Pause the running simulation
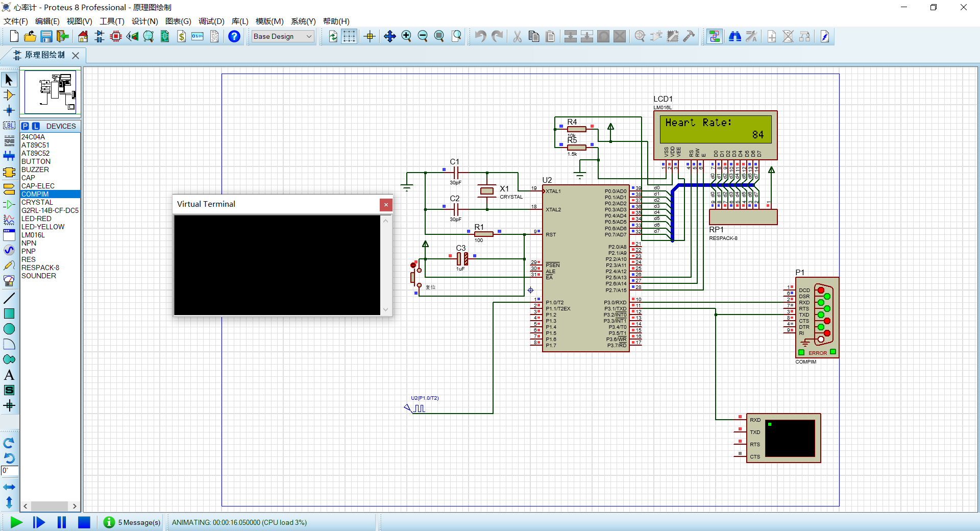Image resolution: width=980 pixels, height=531 pixels. 62,522
